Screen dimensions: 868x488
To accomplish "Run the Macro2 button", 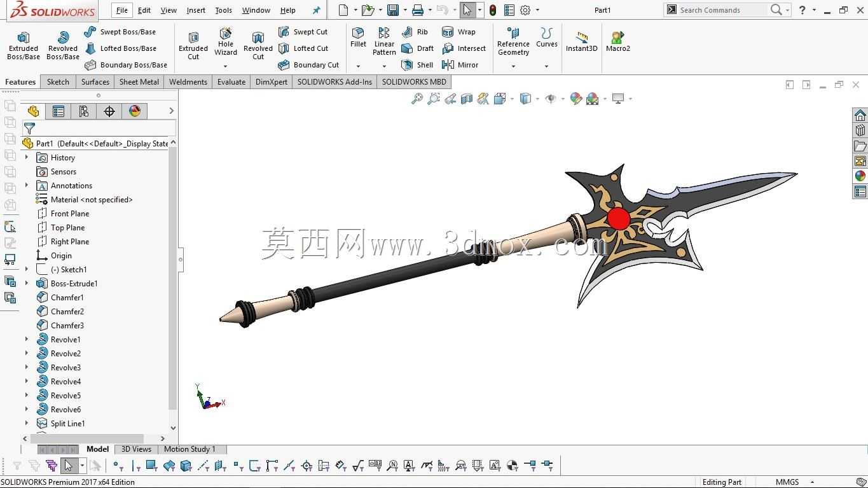I will 617,42.
